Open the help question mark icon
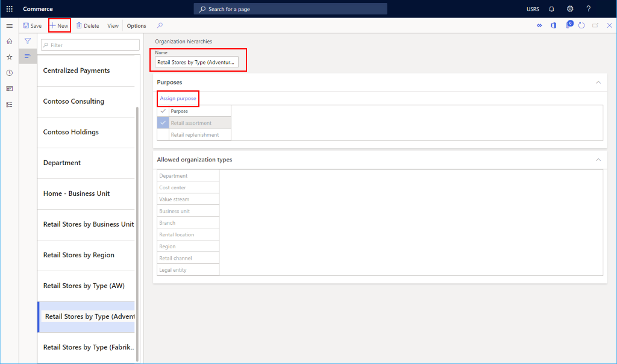This screenshot has width=617, height=364. click(588, 8)
